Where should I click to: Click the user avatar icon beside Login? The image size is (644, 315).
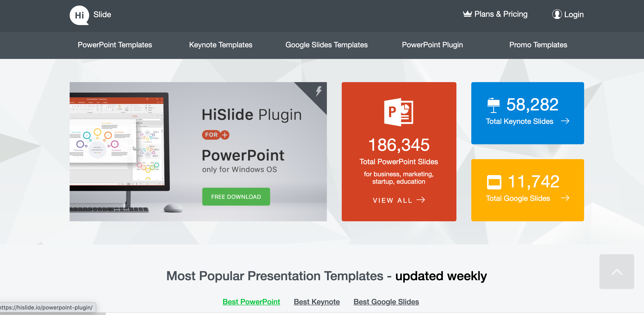(x=557, y=14)
